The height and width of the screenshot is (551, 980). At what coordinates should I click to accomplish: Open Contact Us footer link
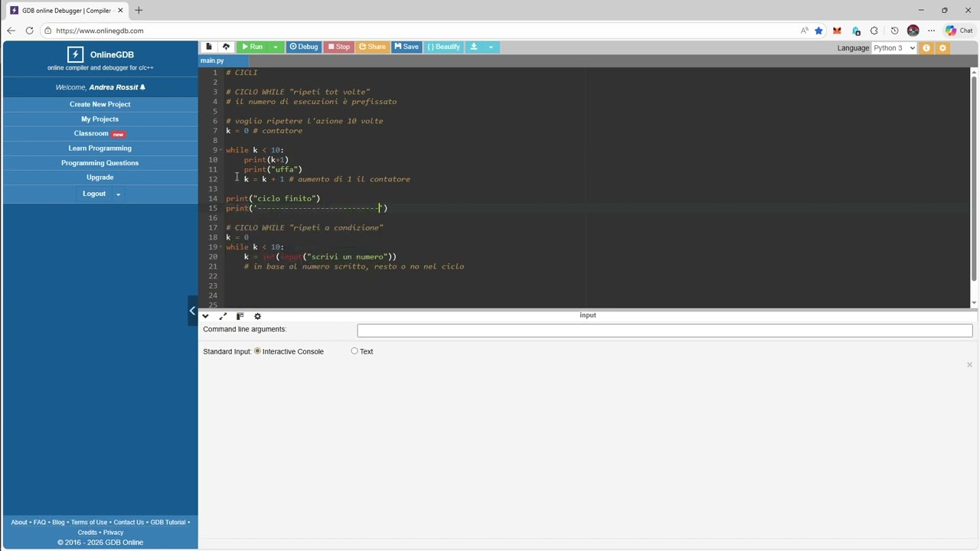point(129,522)
